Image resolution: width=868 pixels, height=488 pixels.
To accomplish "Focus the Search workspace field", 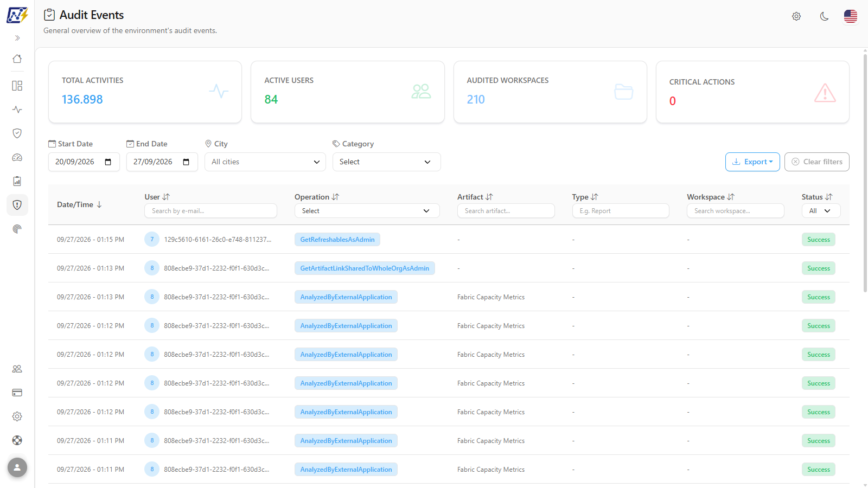I will click(736, 211).
